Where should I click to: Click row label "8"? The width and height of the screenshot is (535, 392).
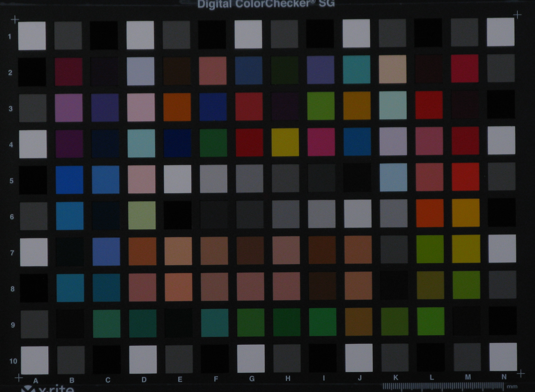tap(12, 289)
